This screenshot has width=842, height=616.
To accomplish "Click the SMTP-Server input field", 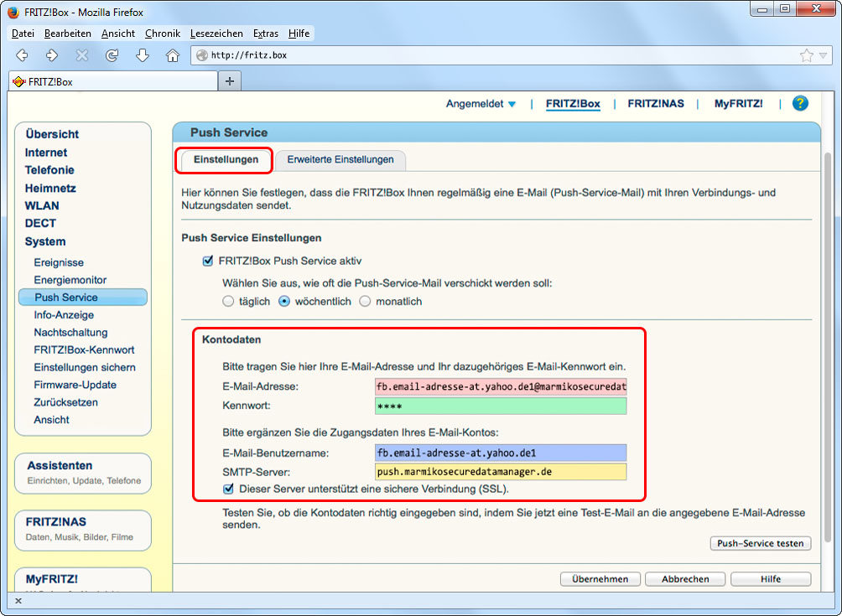I will point(501,472).
